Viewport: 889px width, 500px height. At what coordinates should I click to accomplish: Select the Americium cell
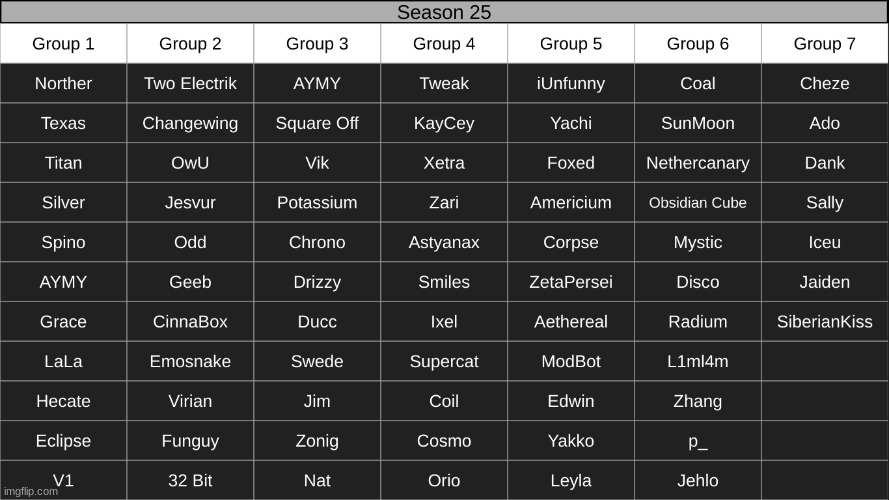click(571, 202)
